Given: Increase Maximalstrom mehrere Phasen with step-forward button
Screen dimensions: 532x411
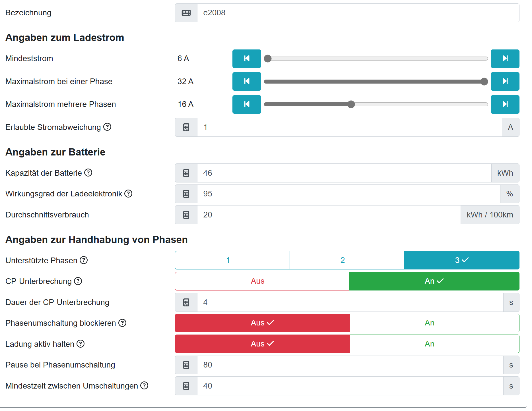Looking at the screenshot, I should click(505, 104).
